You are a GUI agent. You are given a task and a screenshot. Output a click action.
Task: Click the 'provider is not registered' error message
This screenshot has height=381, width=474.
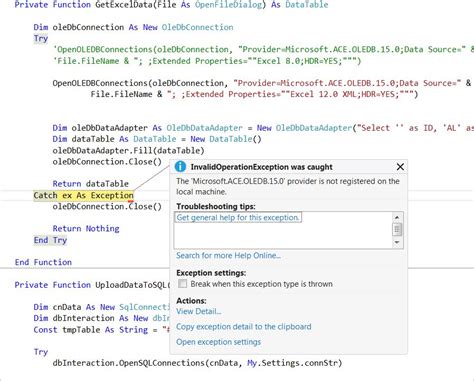pos(288,186)
